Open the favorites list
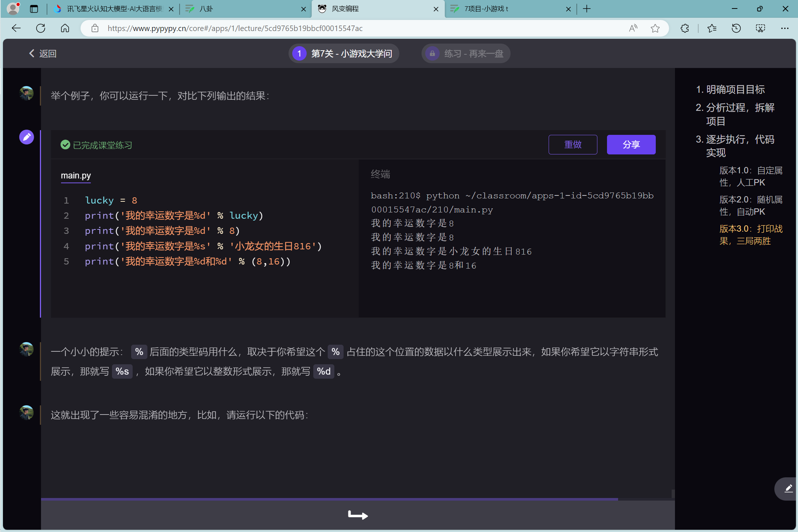The height and width of the screenshot is (532, 798). click(x=712, y=28)
